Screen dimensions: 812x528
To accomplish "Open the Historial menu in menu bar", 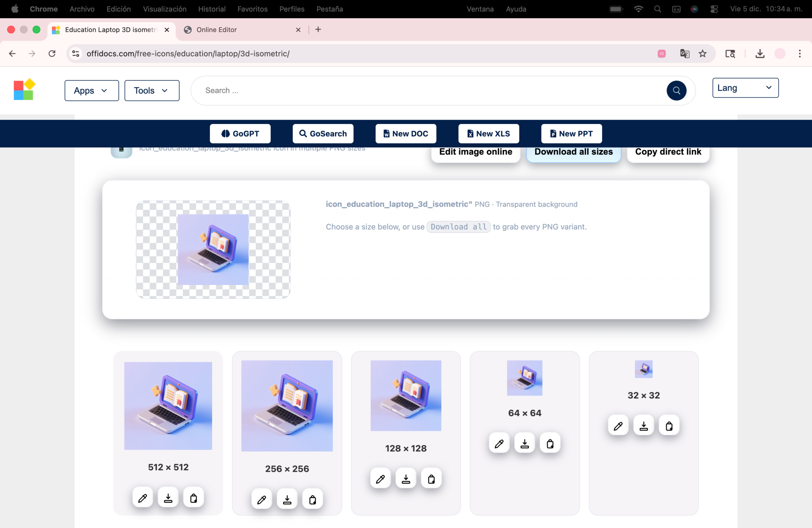I will 212,9.
